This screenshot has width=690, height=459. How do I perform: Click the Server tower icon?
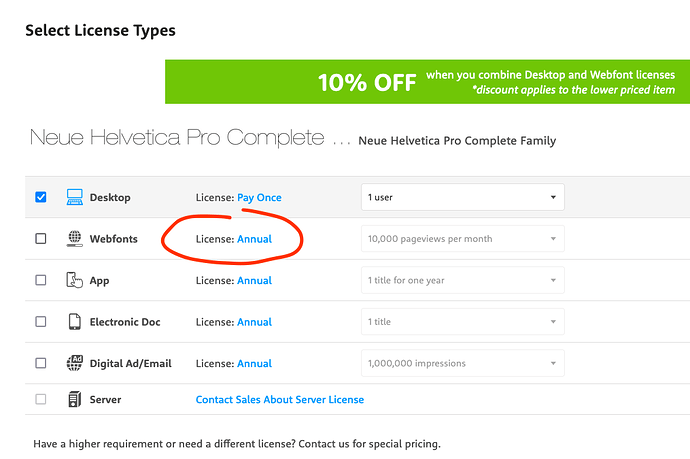74,399
